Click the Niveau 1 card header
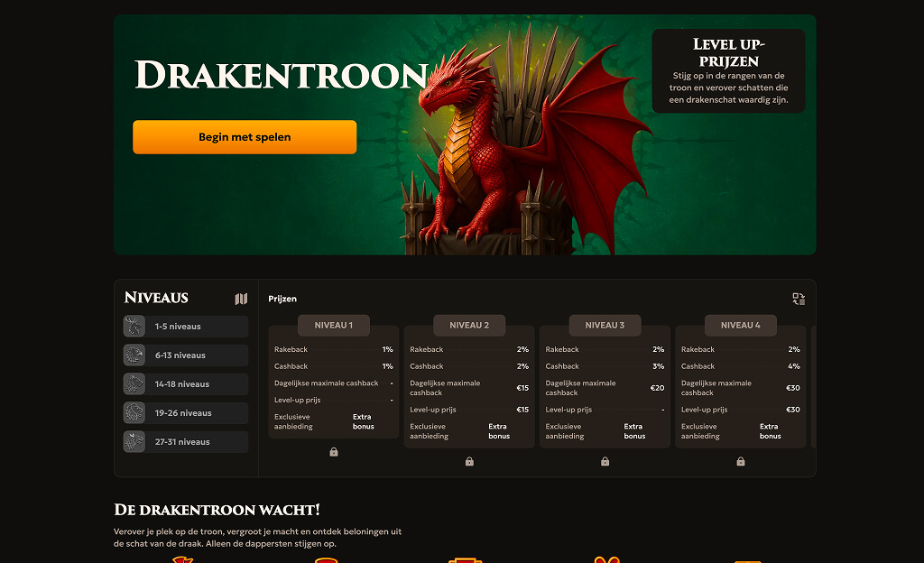Screen dimensions: 924x563 pyautogui.click(x=334, y=325)
